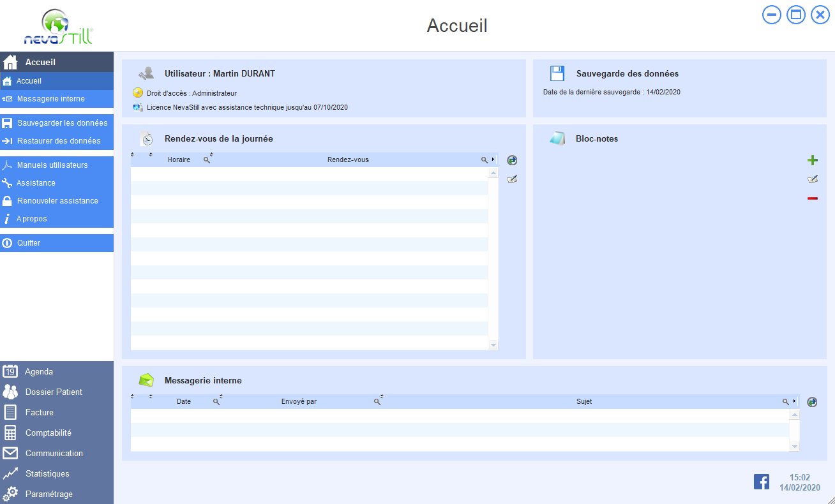Image resolution: width=835 pixels, height=504 pixels.
Task: Expand the column arrow in the Rendez-vous header
Action: [x=493, y=159]
